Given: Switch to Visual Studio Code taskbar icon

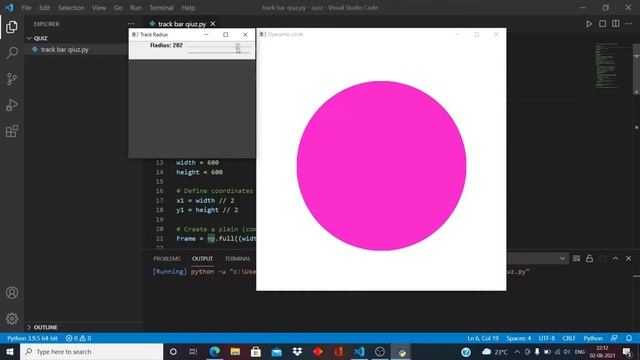Looking at the screenshot, I should (359, 351).
